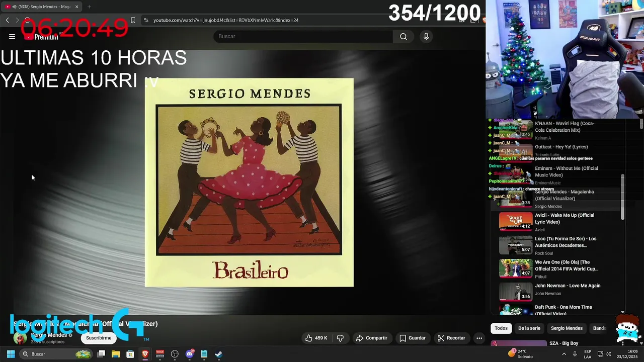This screenshot has height=362, width=644.
Task: Click the Brasileiro album art video player
Action: point(249,183)
